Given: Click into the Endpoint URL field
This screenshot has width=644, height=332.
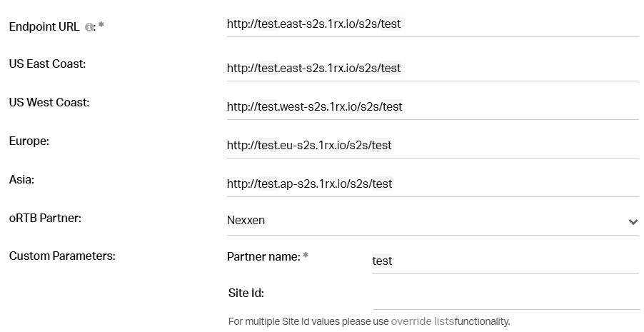Looking at the screenshot, I should tap(432, 24).
